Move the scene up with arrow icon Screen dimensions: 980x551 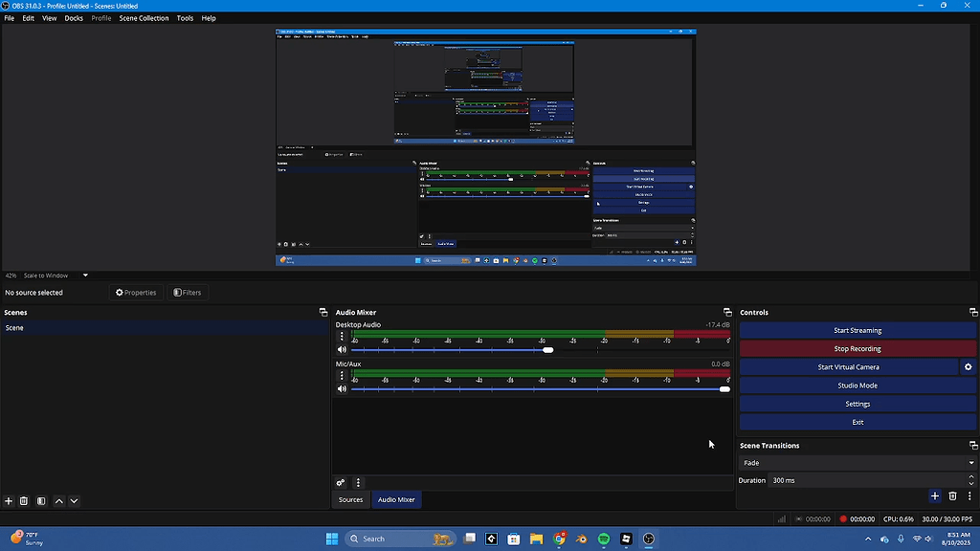[x=59, y=501]
